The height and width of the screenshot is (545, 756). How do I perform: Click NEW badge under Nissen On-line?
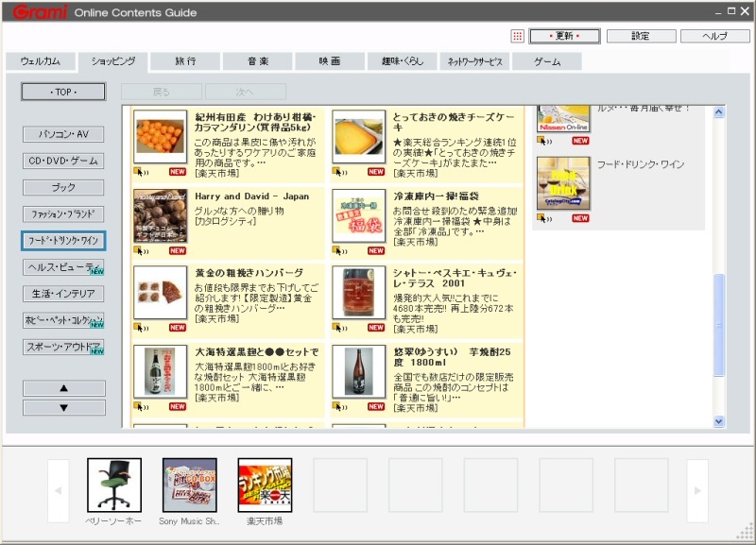(x=580, y=141)
